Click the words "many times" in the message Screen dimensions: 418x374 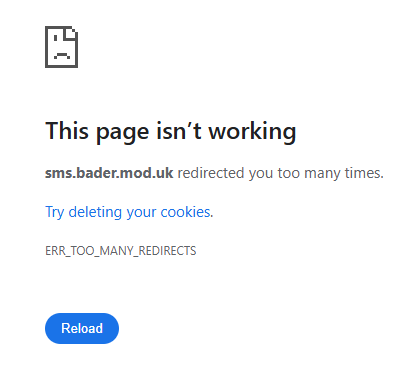point(344,173)
